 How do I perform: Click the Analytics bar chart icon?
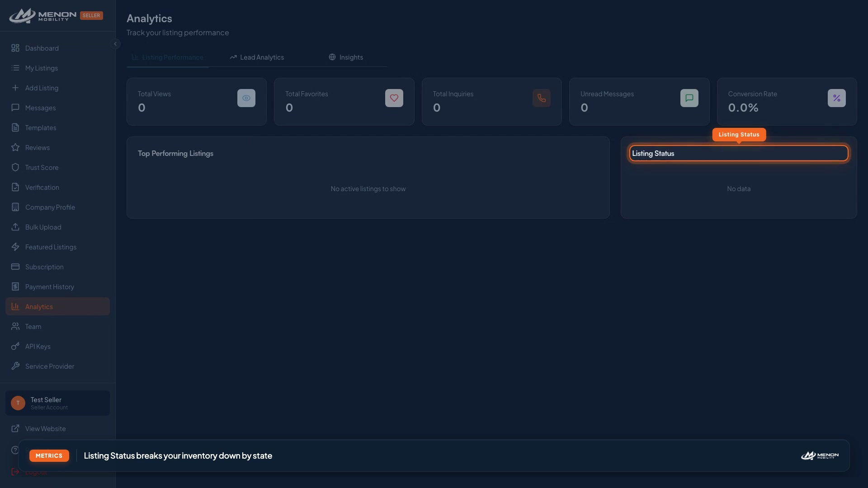click(x=15, y=307)
